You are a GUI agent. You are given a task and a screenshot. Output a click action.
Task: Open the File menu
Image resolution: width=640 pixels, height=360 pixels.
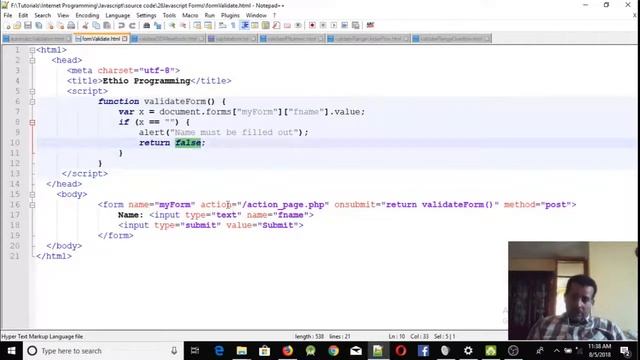pos(8,15)
